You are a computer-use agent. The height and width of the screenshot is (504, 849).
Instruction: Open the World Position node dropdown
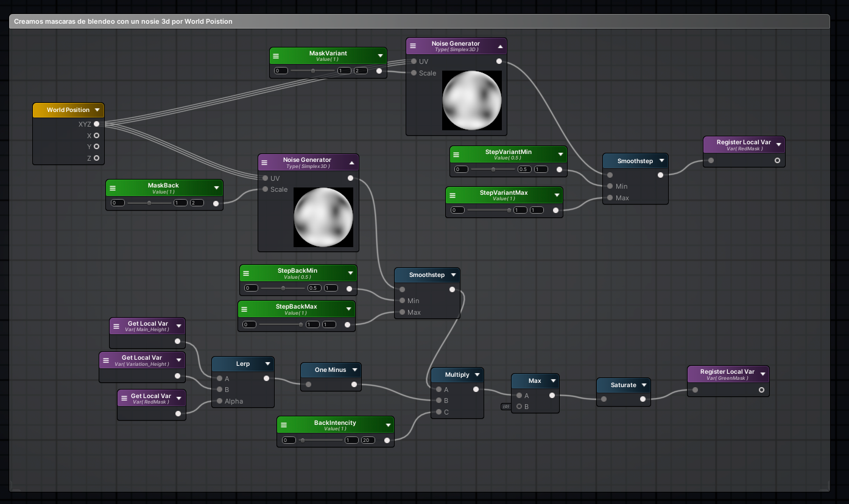click(98, 110)
